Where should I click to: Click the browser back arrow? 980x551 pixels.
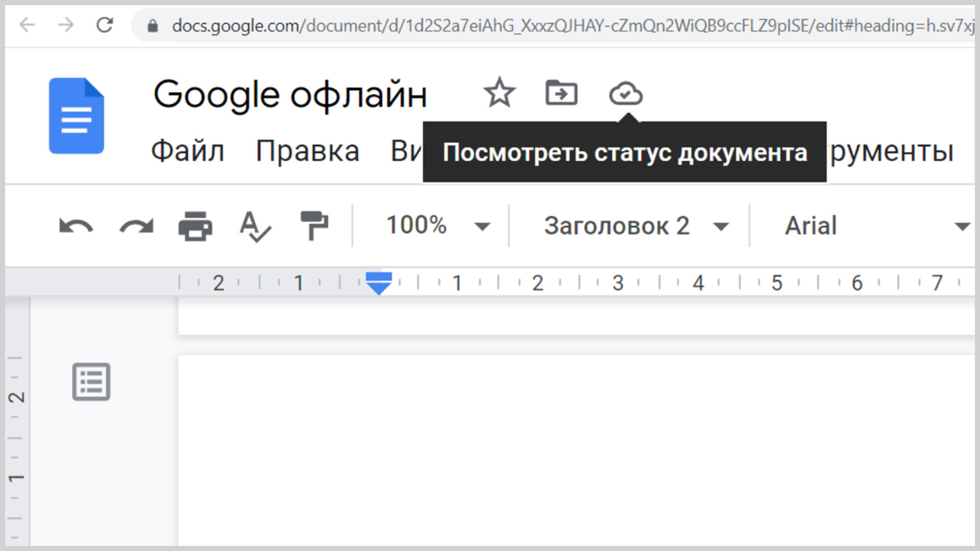click(x=27, y=25)
